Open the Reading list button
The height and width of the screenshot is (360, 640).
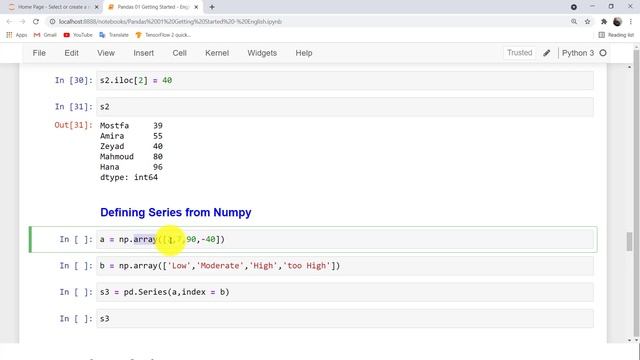click(x=616, y=35)
